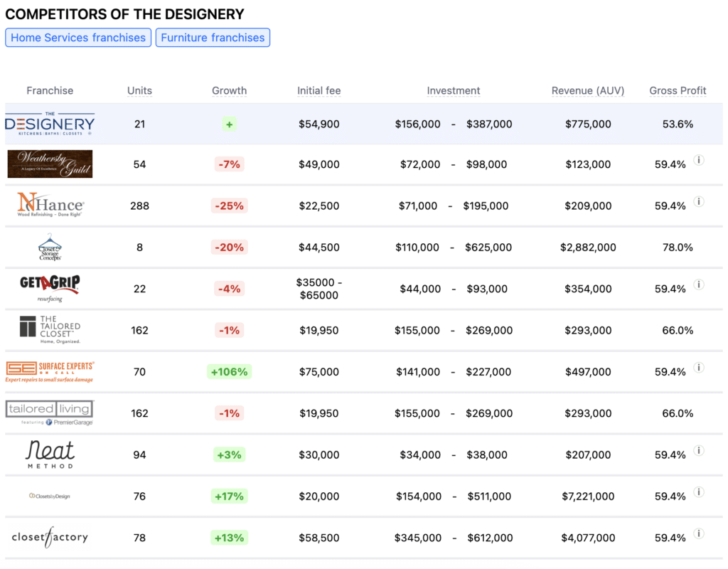Image resolution: width=728 pixels, height=569 pixels.
Task: Click the $4,077,000 revenue value
Action: pos(588,538)
